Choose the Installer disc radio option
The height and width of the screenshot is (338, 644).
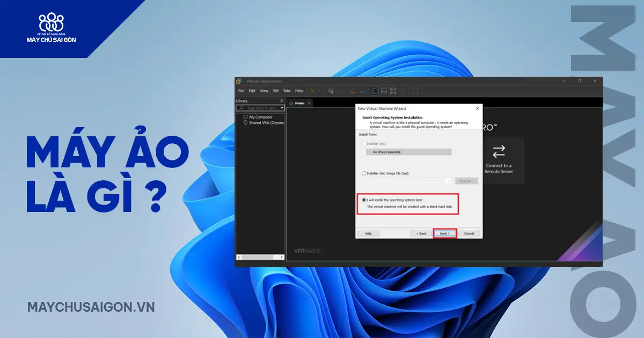(364, 144)
